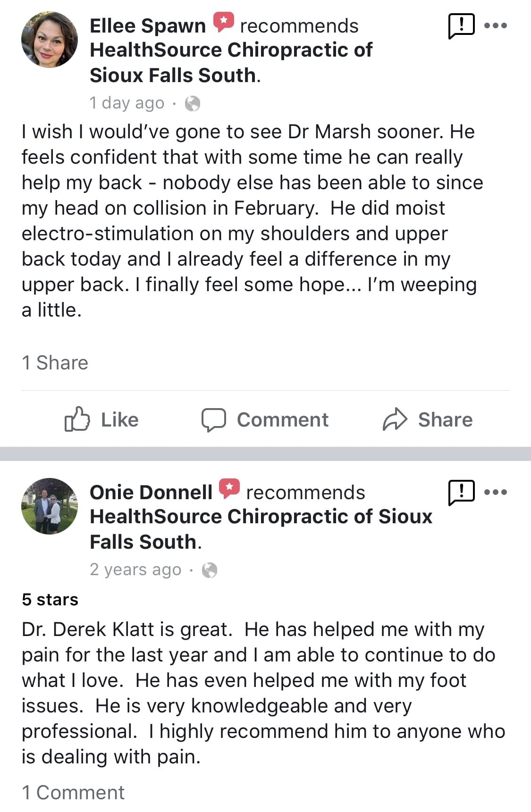Viewport: 531px width, 812px height.
Task: Expand the 1 Comment on Onie's review
Action: point(73,792)
